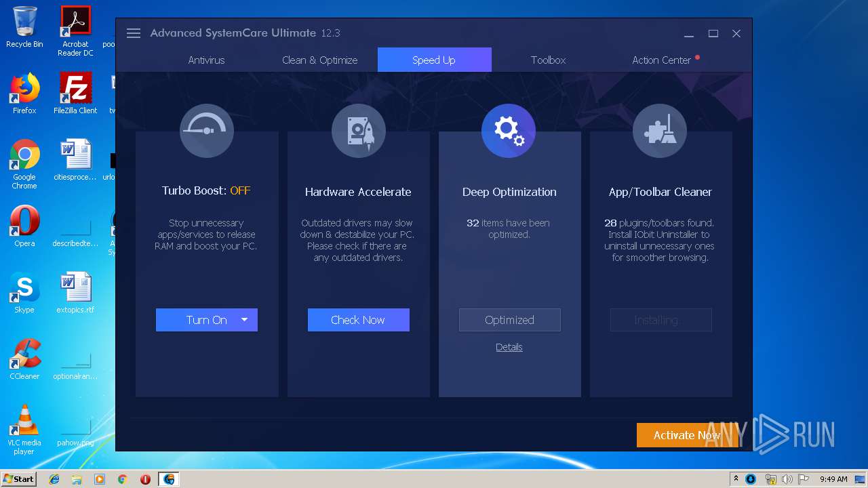Launch FileZilla Client from desktop
Viewport: 868px width, 488px height.
click(x=75, y=94)
